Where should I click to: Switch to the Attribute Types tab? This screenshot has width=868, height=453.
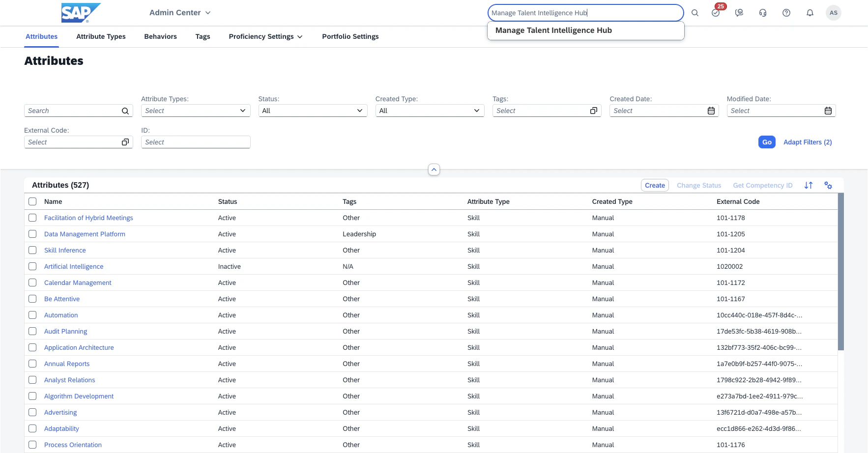[x=101, y=36]
